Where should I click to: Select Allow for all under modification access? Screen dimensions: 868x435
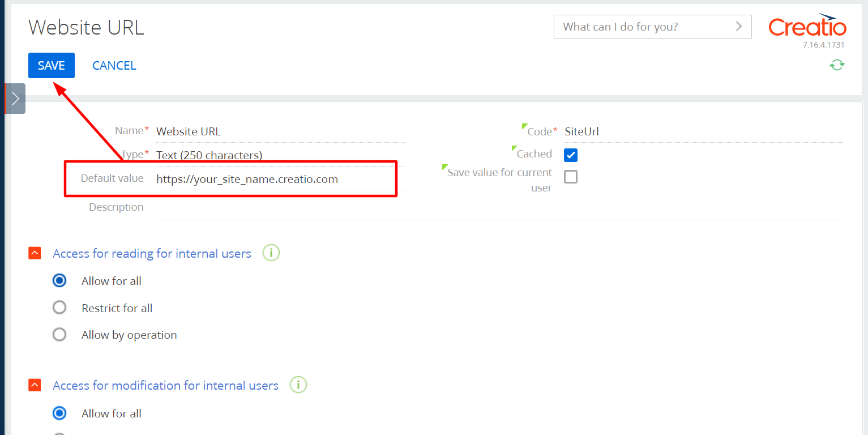tap(59, 413)
